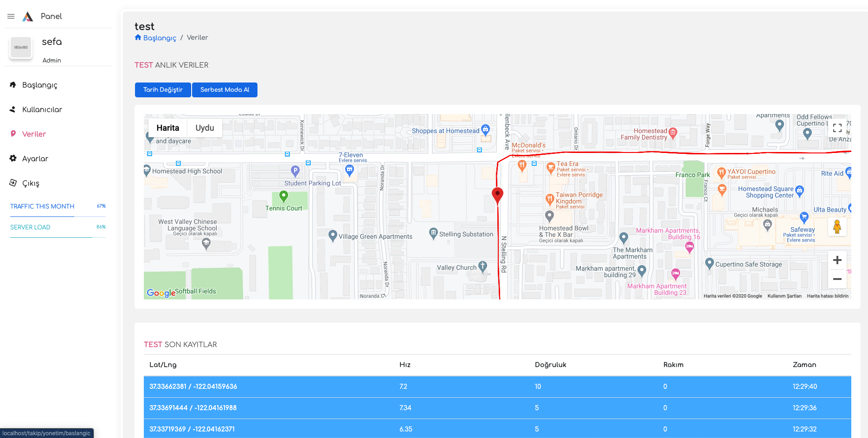Image resolution: width=868 pixels, height=438 pixels.
Task: Open the Google logo link on map
Action: [161, 293]
